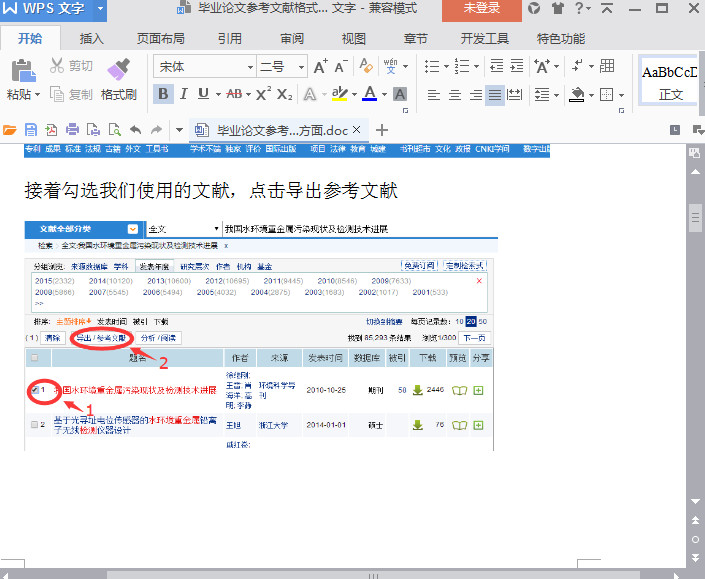Click the Copy icon
This screenshot has width=705, height=579.
57,94
